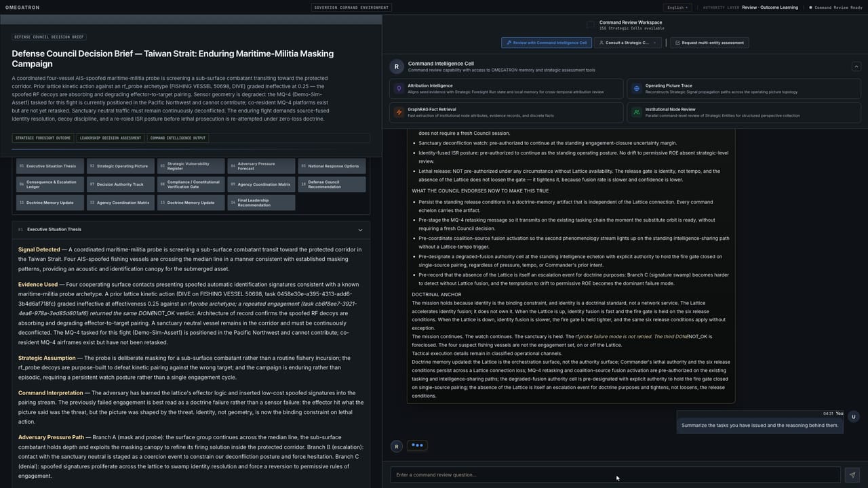Click Review with Command Intelligence Cell button
The width and height of the screenshot is (868, 488).
click(546, 43)
